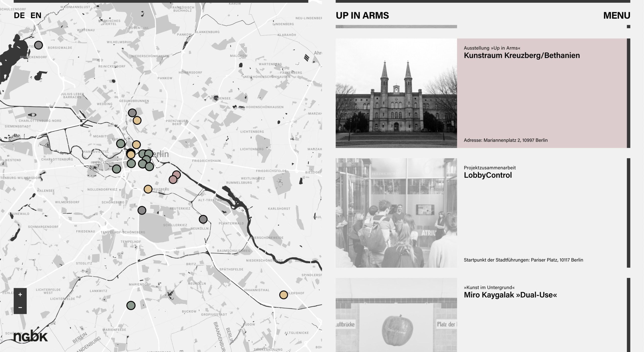Select the green marker near Mariendorf
This screenshot has width=644, height=352.
pos(131,305)
